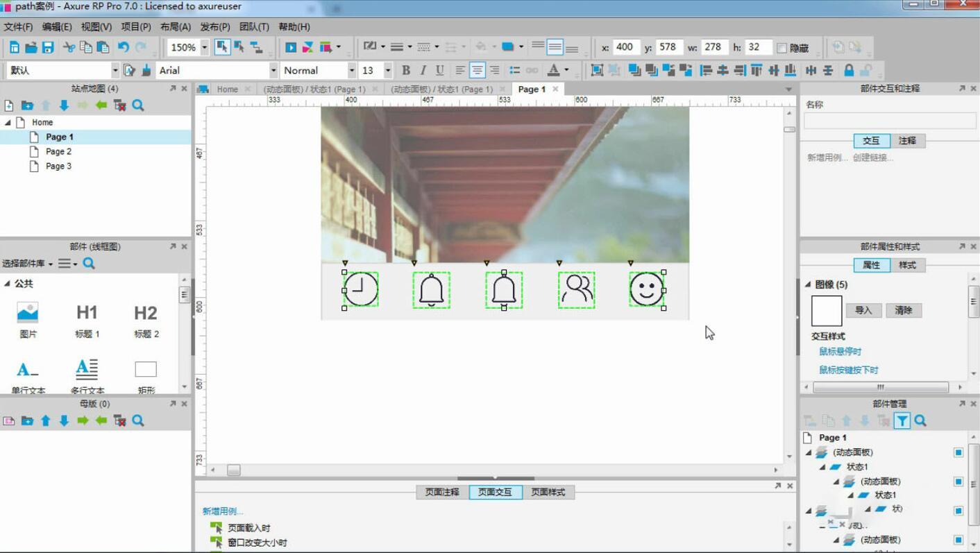Align selected widgets top icon
Viewport: 980px width, 553px height.
click(x=757, y=70)
